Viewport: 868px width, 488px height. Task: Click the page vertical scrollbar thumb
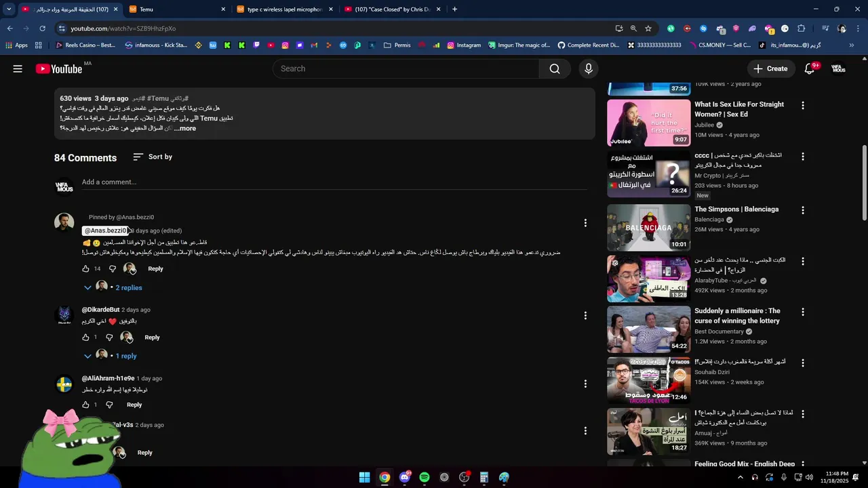864,182
